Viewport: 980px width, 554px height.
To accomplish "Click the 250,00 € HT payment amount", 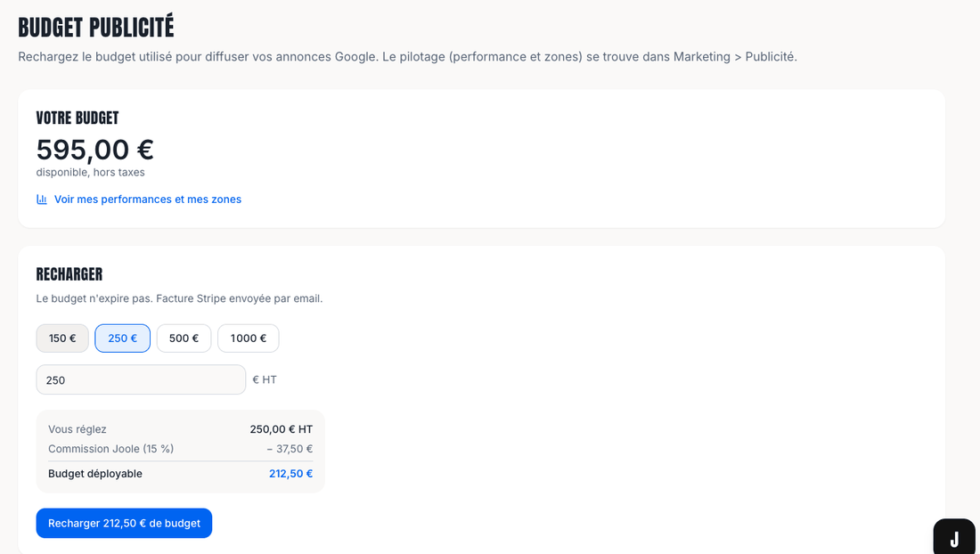I will point(282,429).
